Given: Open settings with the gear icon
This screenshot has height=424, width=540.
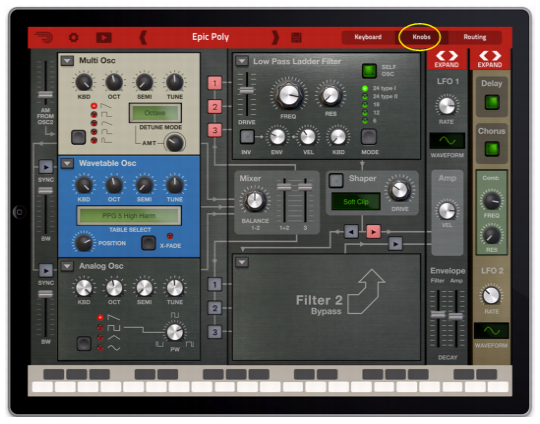Looking at the screenshot, I should [x=74, y=37].
